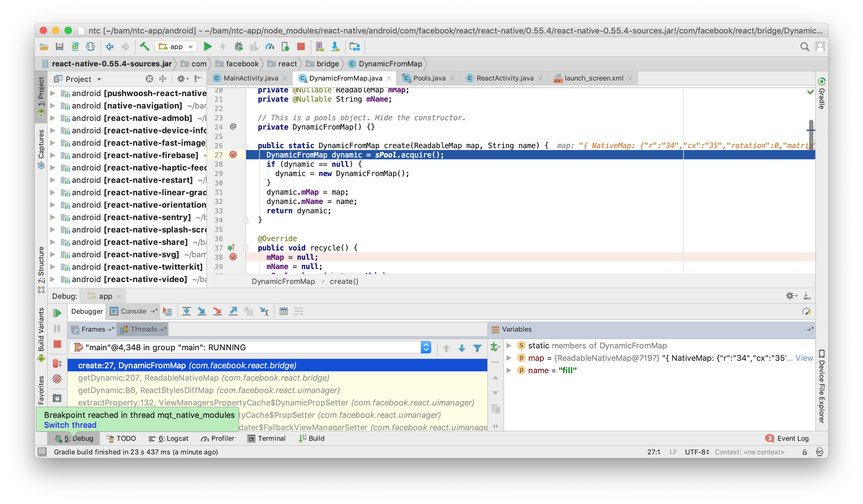Open the app run configuration dropdown
This screenshot has width=863, height=504.
[176, 46]
